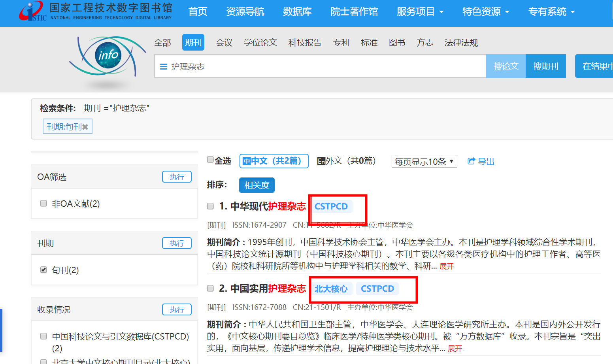Switch to the 全部 search tab
This screenshot has height=364, width=613.
162,43
